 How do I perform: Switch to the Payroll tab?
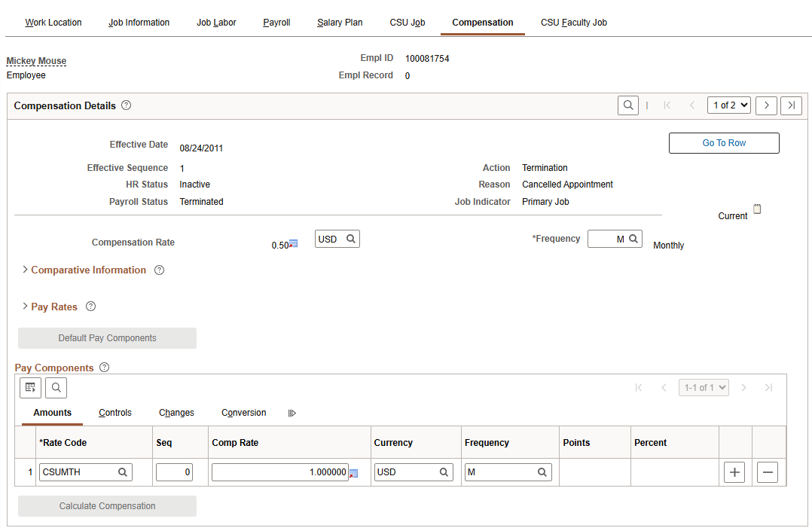point(276,23)
